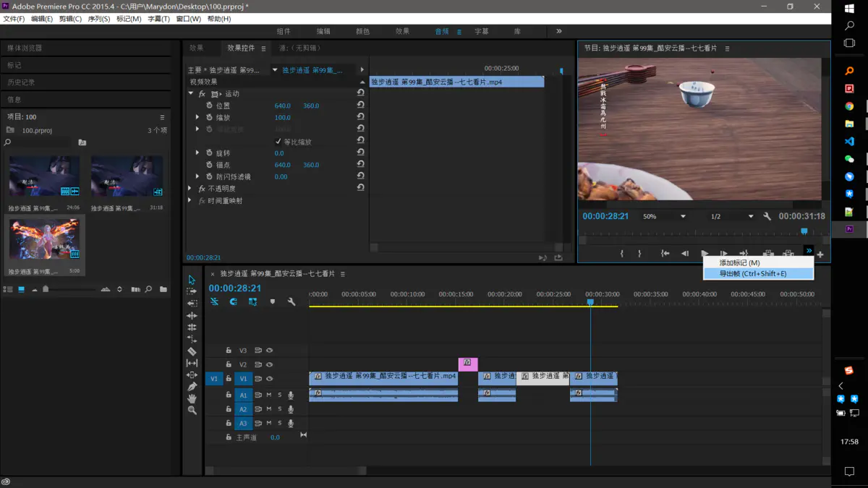Toggle V1 track output eye
Screen dimensions: 868x488
pyautogui.click(x=269, y=379)
